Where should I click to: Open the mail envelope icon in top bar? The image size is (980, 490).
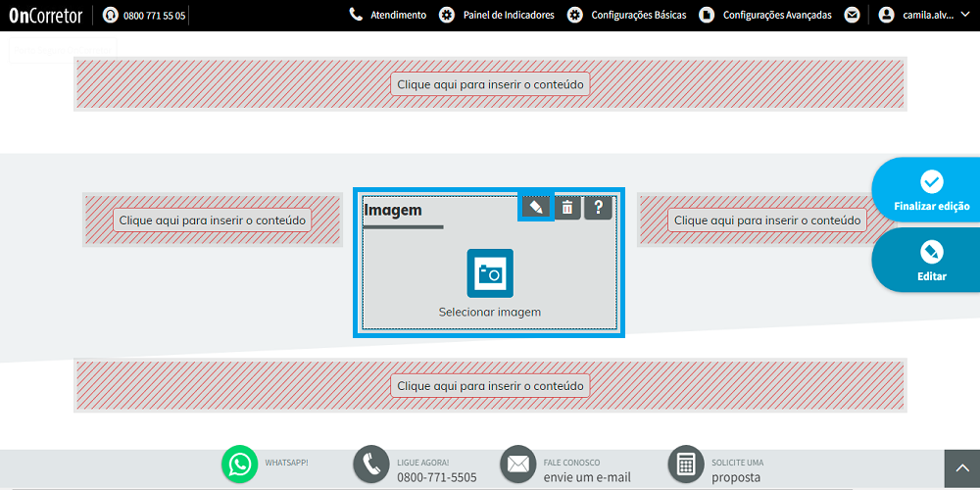[x=852, y=15]
